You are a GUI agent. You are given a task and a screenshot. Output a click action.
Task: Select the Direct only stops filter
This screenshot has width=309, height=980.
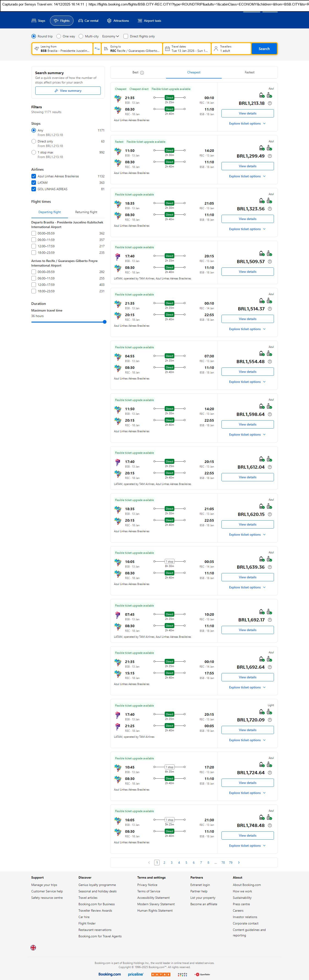pos(34,142)
